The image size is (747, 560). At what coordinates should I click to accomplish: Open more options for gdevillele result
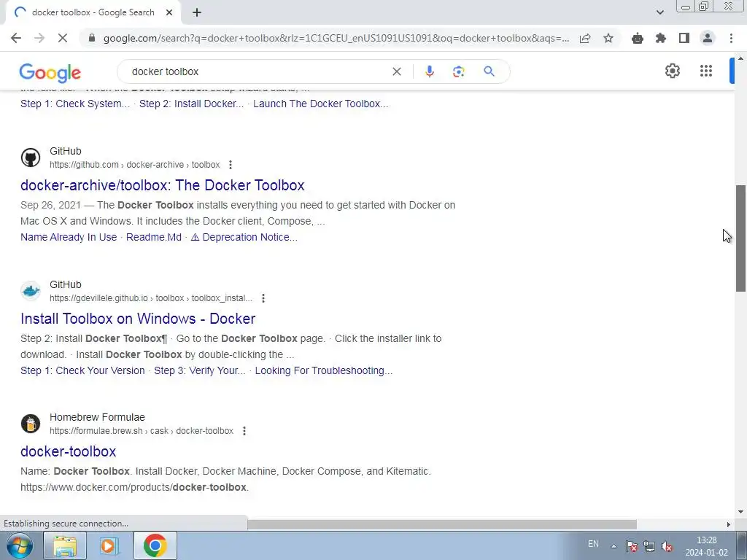click(263, 298)
